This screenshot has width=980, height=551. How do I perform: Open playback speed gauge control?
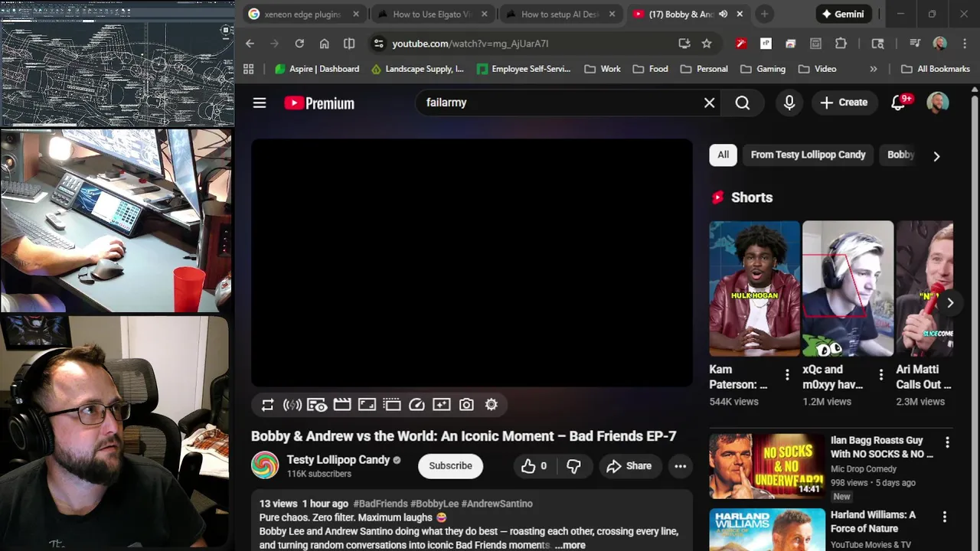[416, 405]
